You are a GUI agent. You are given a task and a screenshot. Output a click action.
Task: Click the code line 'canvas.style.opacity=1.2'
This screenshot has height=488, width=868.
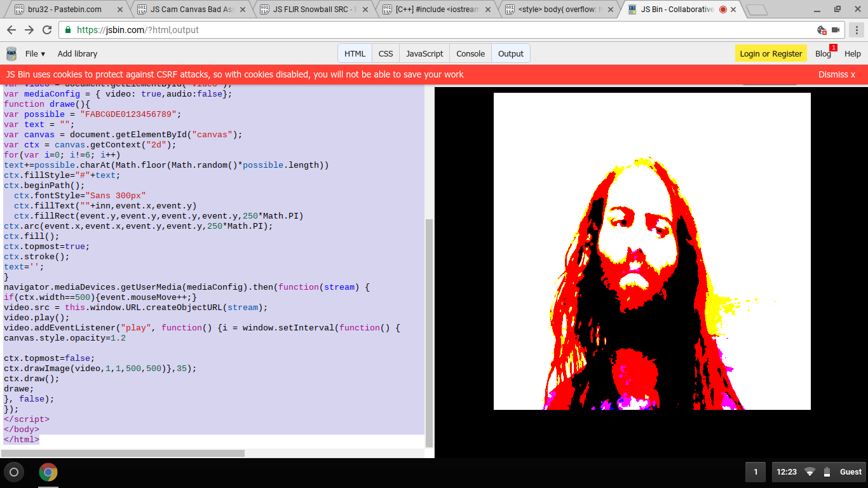click(x=65, y=338)
